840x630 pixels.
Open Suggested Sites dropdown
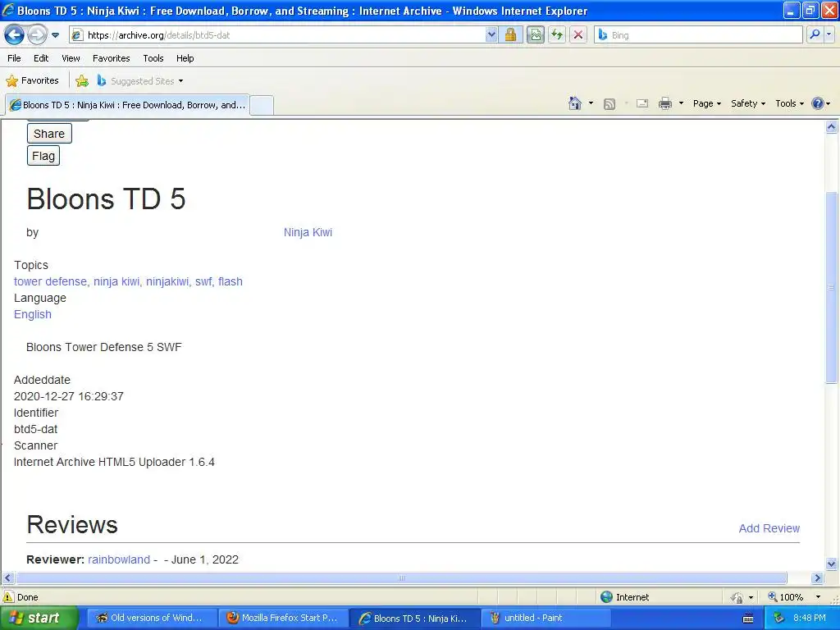coord(140,81)
